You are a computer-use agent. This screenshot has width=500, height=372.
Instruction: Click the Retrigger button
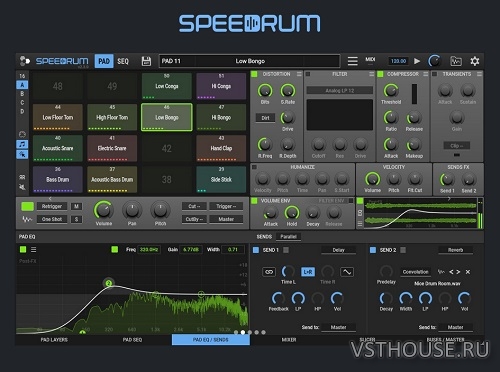[52, 206]
